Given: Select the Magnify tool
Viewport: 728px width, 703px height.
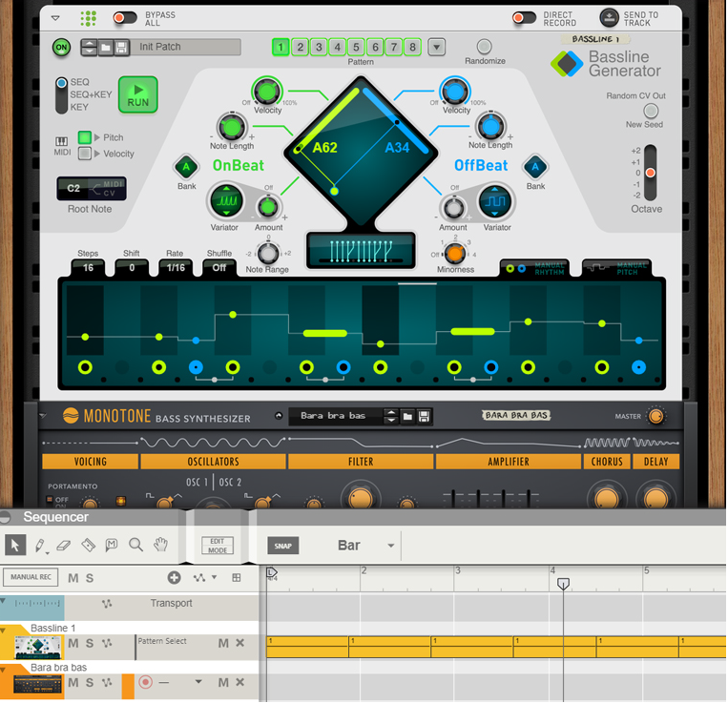Looking at the screenshot, I should [136, 546].
